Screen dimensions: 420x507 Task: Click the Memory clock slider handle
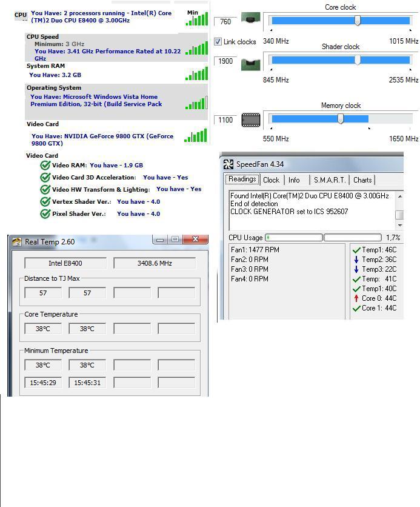341,119
